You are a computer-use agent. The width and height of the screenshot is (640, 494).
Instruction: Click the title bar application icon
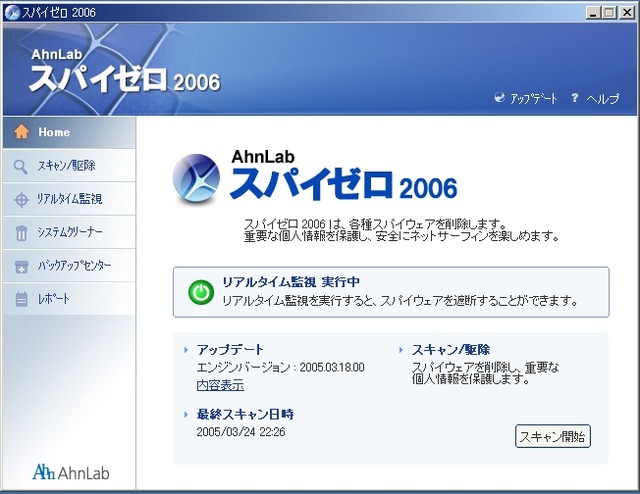coord(12,13)
